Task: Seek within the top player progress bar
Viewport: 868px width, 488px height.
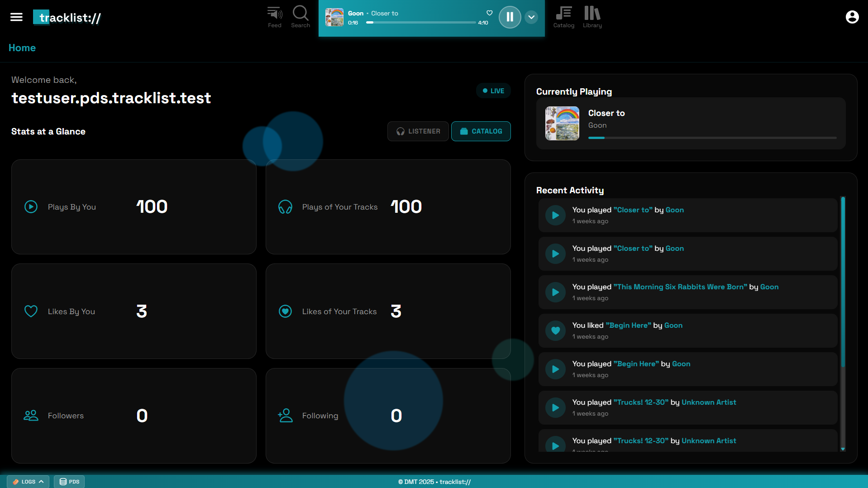Action: (421, 23)
